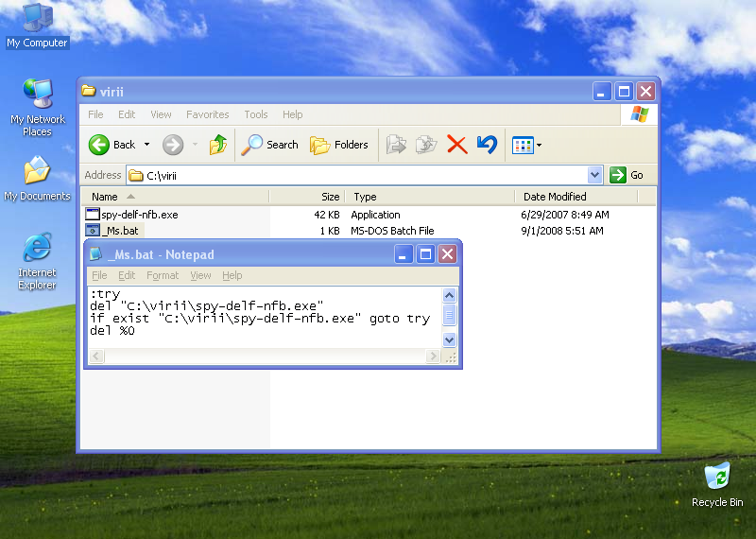Screen dimensions: 756x539
Task: Open the Views dropdown arrow
Action: [x=539, y=145]
